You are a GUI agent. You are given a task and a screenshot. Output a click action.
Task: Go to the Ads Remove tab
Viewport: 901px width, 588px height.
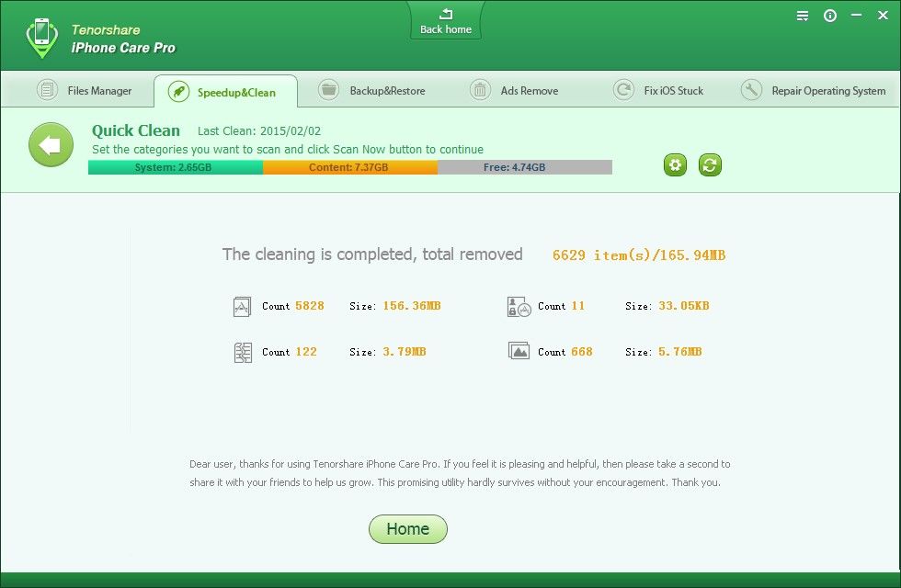[x=515, y=91]
